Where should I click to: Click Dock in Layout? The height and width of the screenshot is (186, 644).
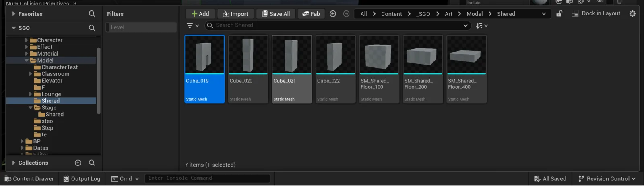coord(596,13)
